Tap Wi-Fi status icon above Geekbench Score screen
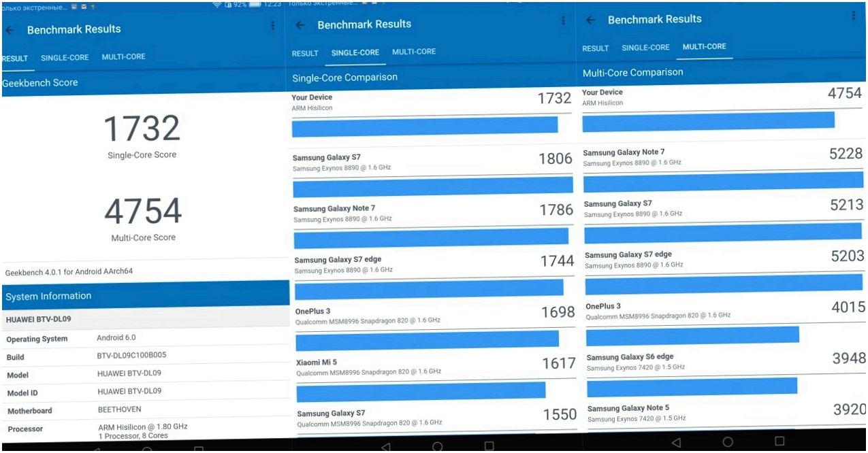This screenshot has width=868, height=453. pos(217,4)
